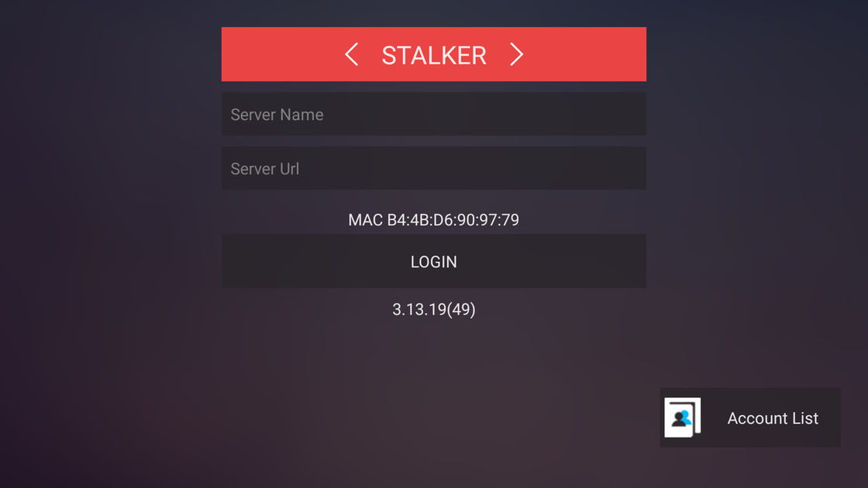Select the forward arrow in the red header
The width and height of the screenshot is (868, 488).
pyautogui.click(x=516, y=54)
